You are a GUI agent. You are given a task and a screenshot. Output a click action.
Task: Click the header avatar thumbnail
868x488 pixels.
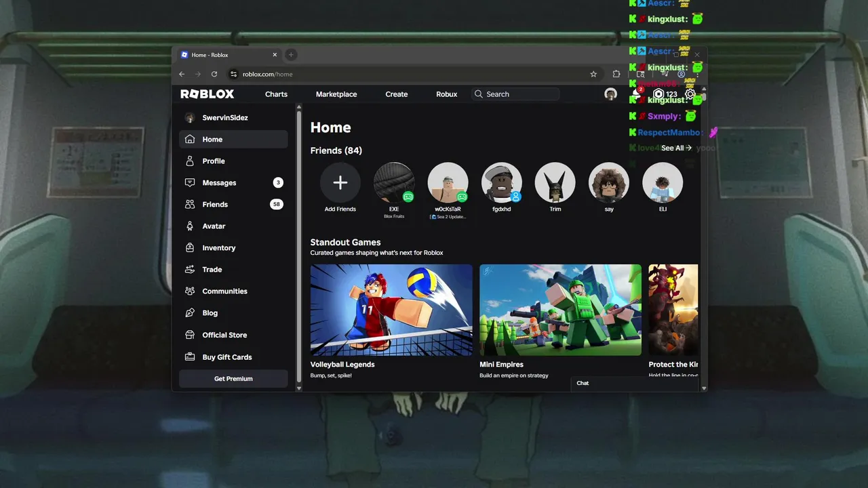point(610,94)
